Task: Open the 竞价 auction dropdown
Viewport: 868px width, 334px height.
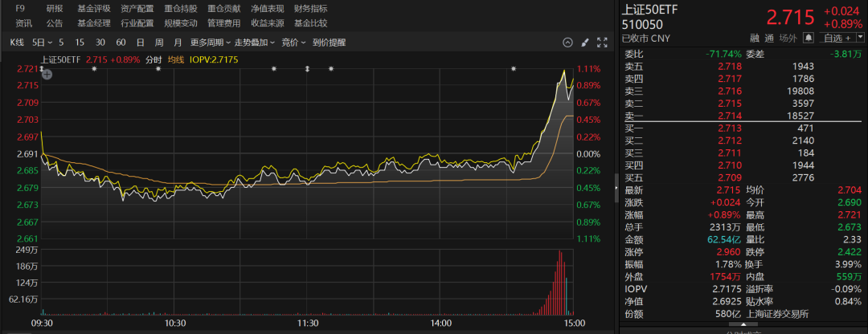Action: (293, 43)
